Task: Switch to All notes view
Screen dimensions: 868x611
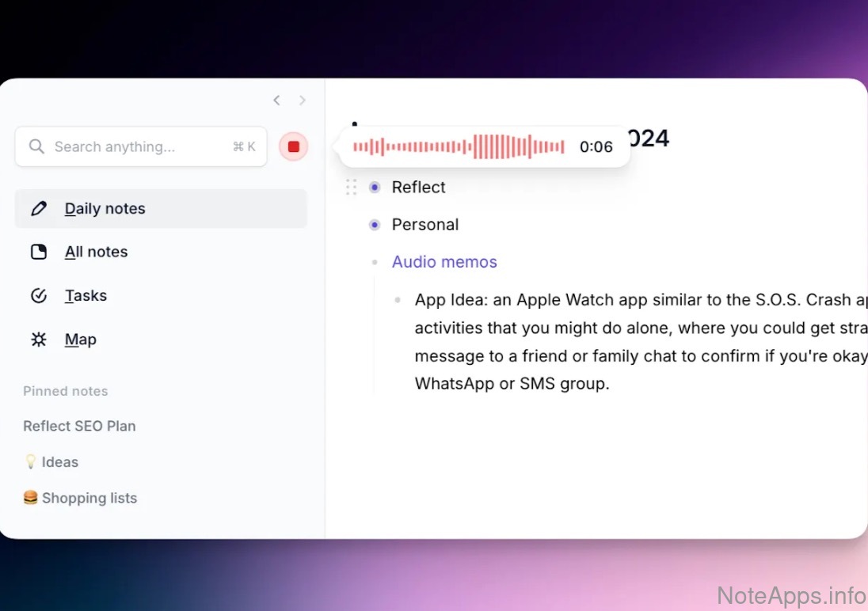Action: [x=96, y=252]
